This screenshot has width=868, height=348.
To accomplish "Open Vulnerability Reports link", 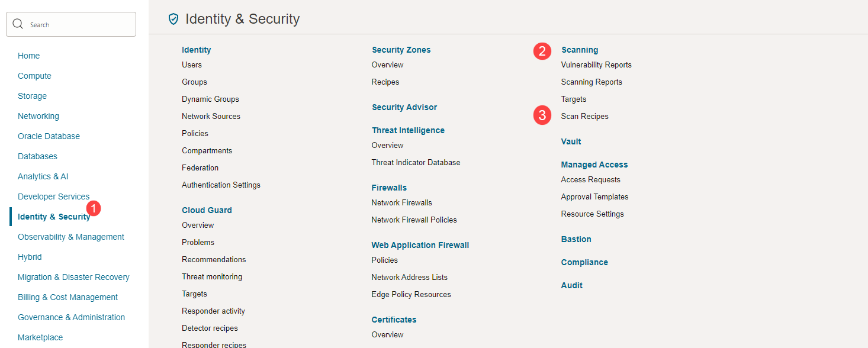I will (x=596, y=65).
